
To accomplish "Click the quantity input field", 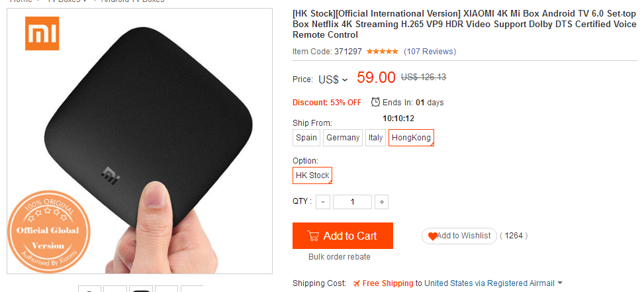I will click(x=352, y=202).
